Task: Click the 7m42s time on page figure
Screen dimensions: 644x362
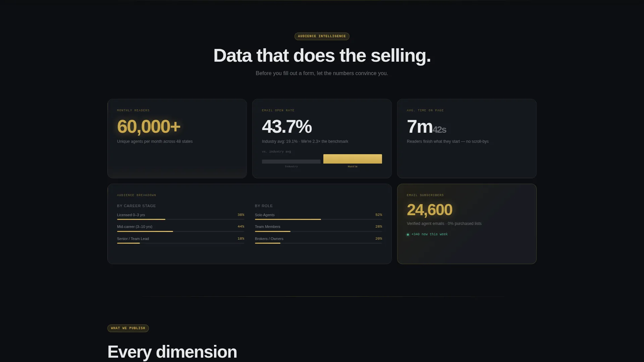Action: [426, 127]
